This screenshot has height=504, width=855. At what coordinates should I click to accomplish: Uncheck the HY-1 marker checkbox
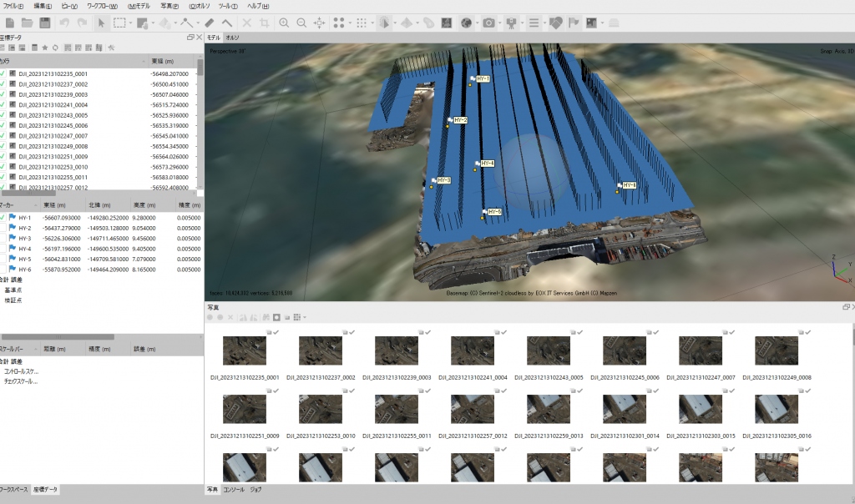(3, 218)
